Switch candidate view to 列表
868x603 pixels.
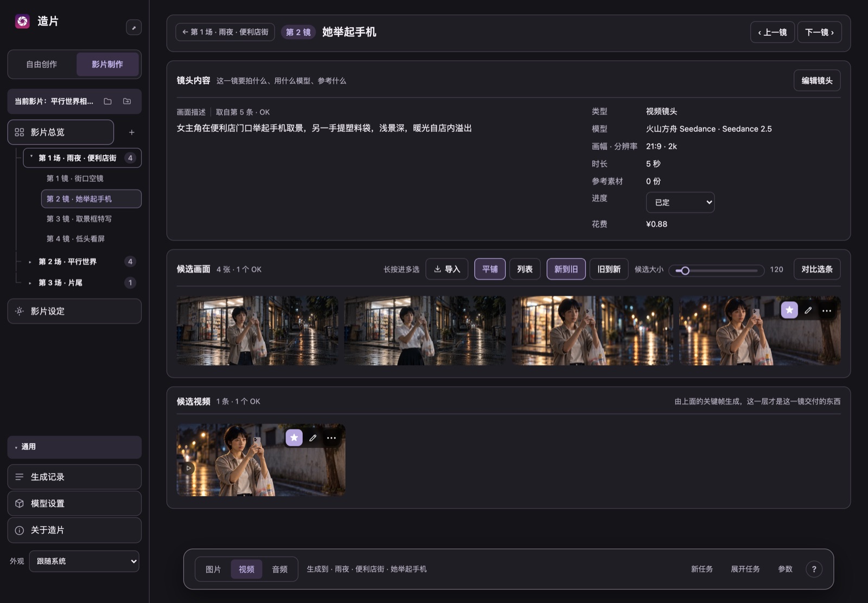[525, 269]
